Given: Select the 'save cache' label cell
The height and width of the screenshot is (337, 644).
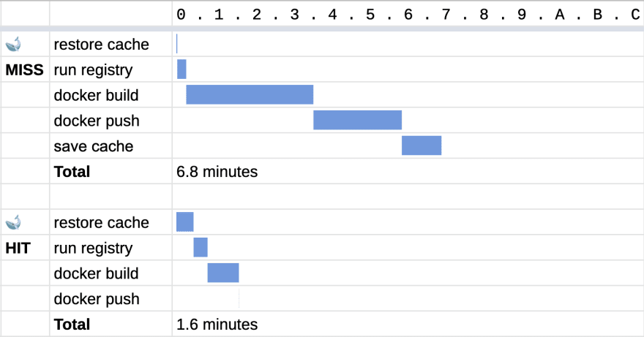Looking at the screenshot, I should (111, 145).
